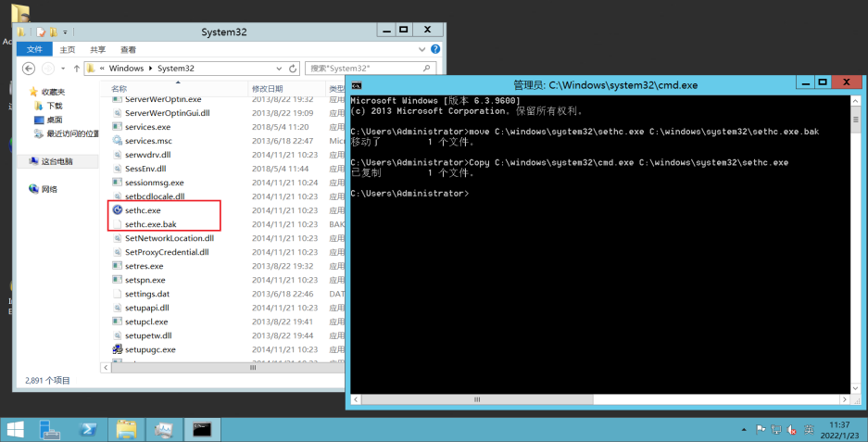Click the System32 breadcrumb segment
The image size is (868, 442).
(x=175, y=69)
